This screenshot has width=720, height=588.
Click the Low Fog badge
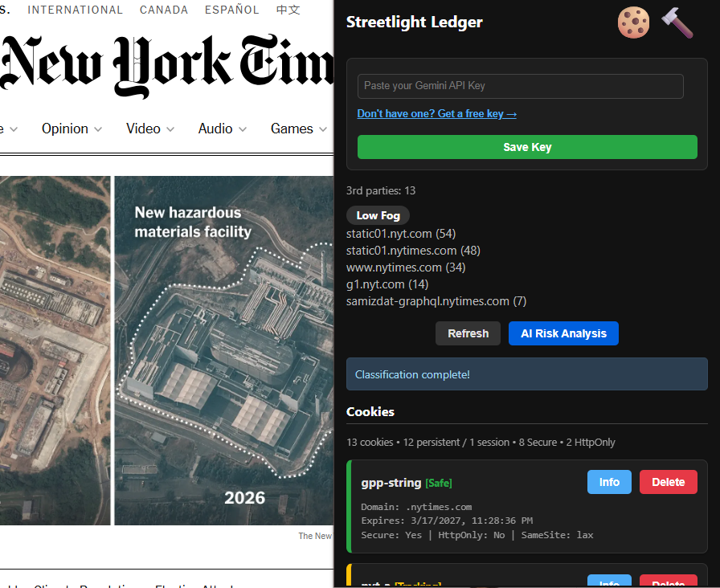378,215
